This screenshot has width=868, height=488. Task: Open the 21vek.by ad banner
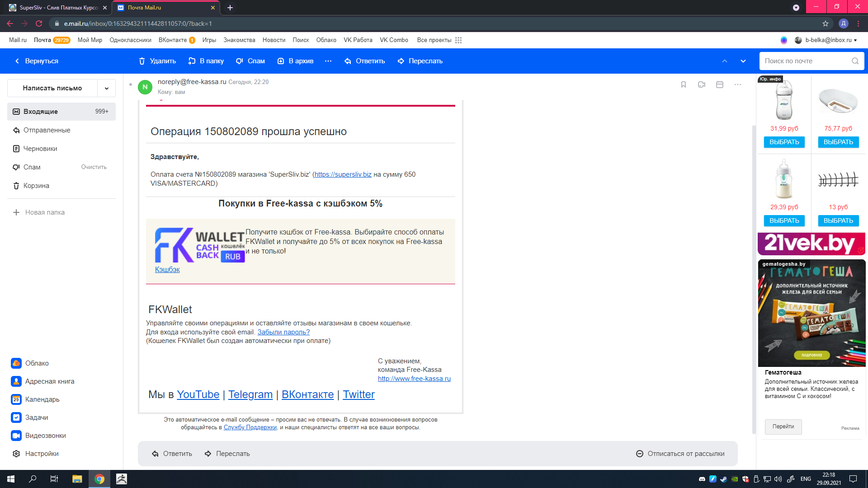click(x=811, y=244)
